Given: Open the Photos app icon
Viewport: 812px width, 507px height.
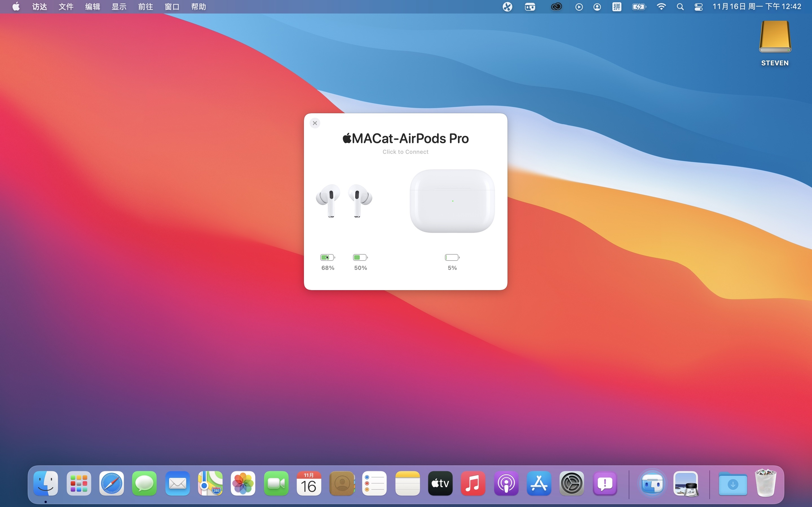Looking at the screenshot, I should point(243,483).
